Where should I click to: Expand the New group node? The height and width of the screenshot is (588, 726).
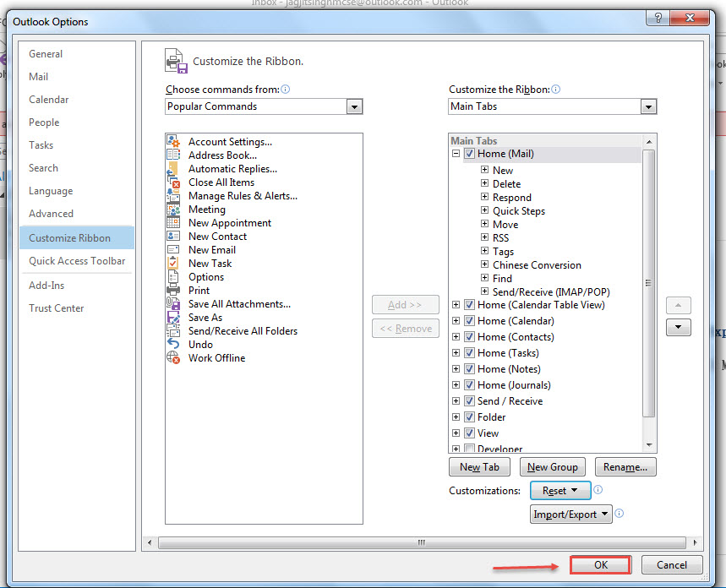(x=484, y=170)
